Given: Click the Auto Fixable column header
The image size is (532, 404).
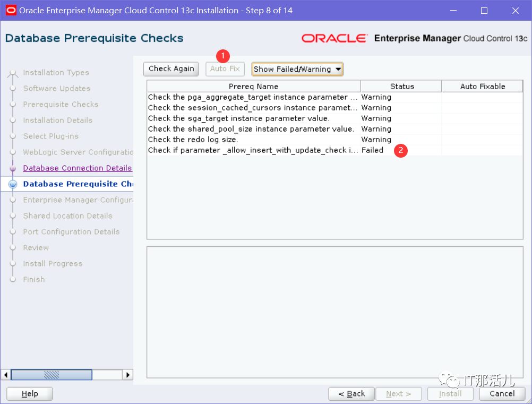Looking at the screenshot, I should point(482,87).
